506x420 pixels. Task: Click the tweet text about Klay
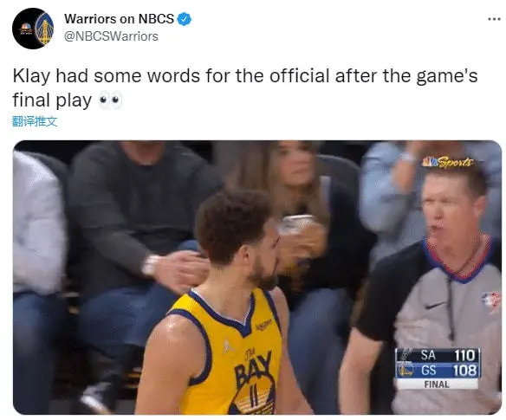point(245,87)
